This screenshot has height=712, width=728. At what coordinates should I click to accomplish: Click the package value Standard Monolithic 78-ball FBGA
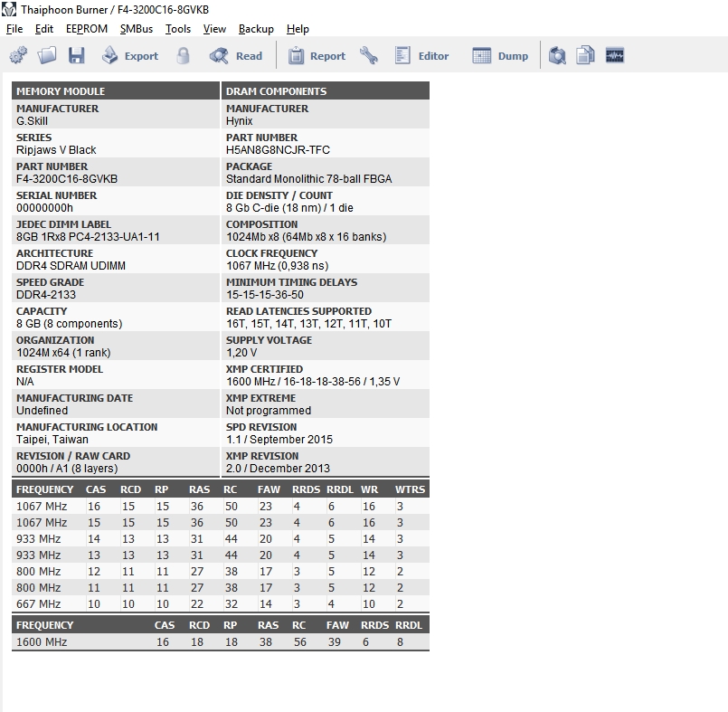point(308,179)
